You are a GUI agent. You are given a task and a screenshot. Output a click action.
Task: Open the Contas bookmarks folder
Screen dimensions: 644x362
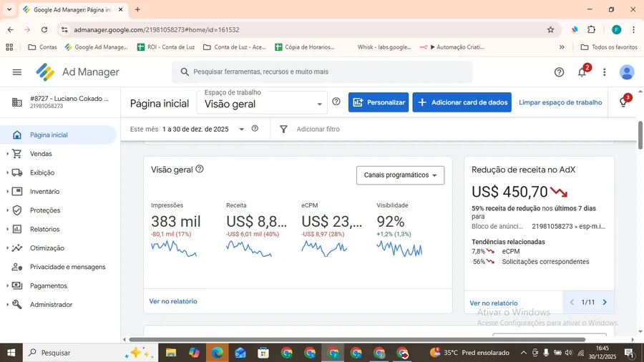[x=42, y=47]
